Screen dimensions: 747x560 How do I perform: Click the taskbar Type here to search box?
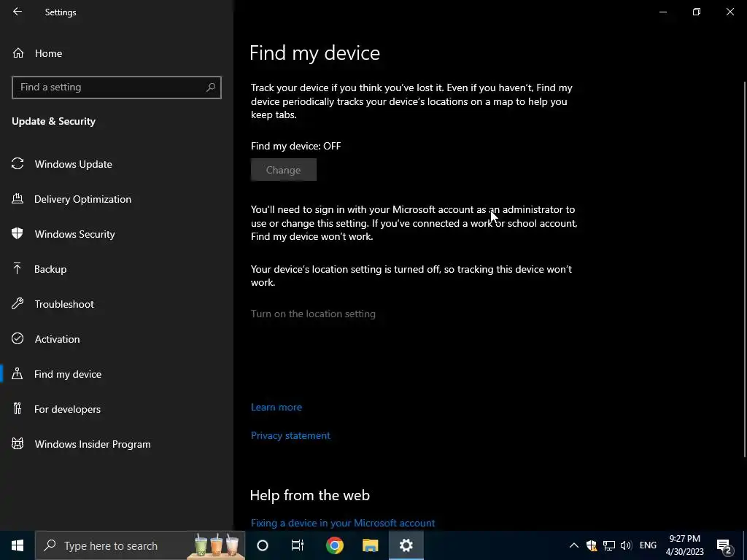(x=140, y=545)
